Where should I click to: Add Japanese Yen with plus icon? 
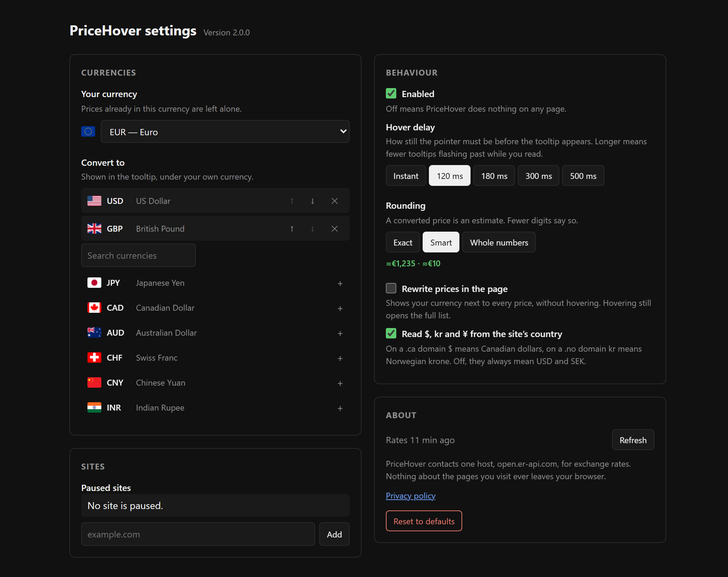tap(340, 283)
